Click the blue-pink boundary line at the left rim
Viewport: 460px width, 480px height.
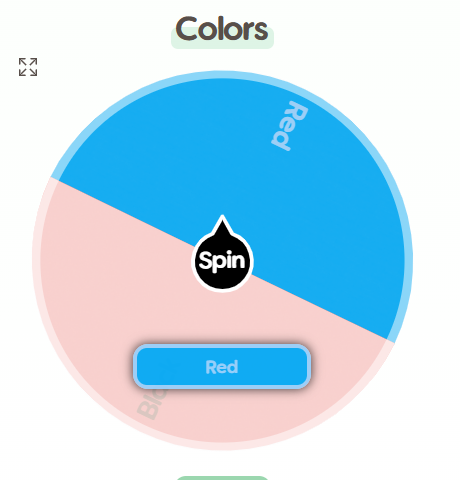tap(54, 179)
